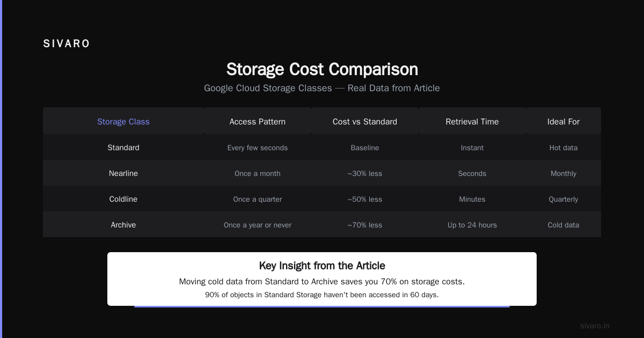Screen dimensions: 644x338
Task: Click the 'Standard' storage class cell
Action: coord(123,148)
